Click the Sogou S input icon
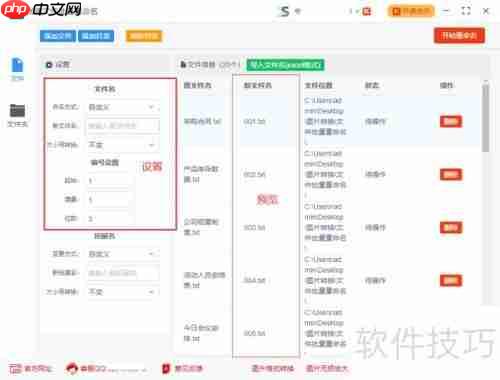Screen dimensions: 500x380 [285, 11]
